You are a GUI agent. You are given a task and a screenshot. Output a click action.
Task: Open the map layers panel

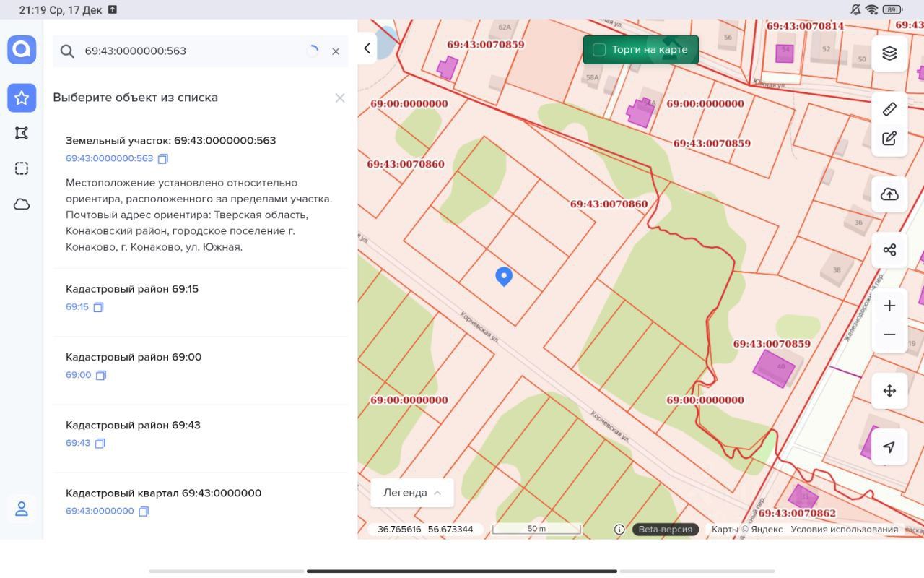pos(889,53)
